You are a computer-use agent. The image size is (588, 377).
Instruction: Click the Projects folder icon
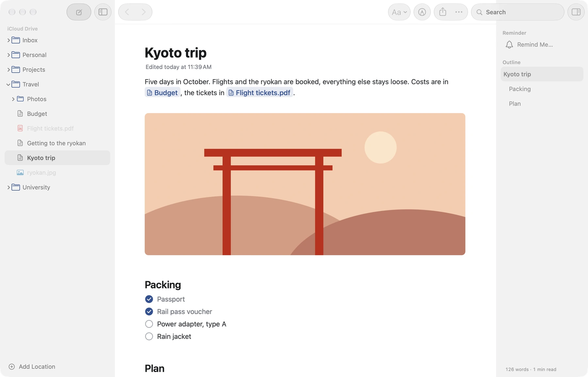click(16, 70)
